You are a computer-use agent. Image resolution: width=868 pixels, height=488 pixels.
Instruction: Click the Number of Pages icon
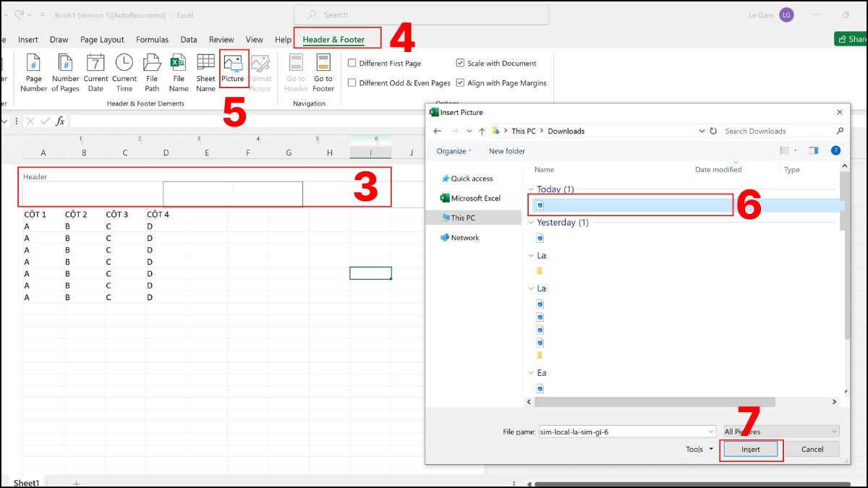(x=64, y=70)
